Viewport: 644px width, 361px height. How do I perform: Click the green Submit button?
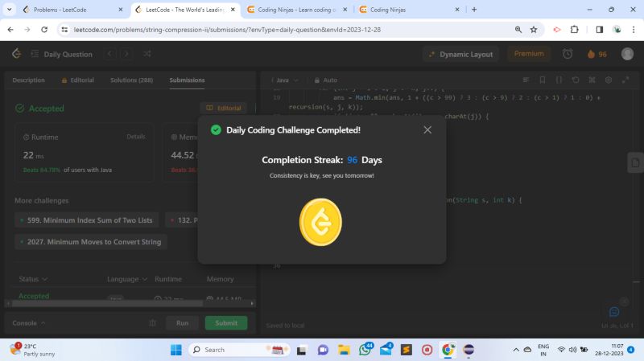point(226,323)
